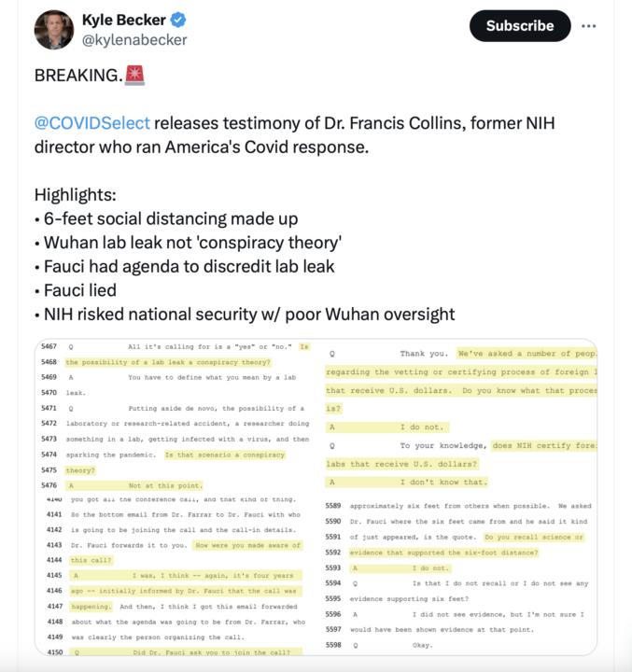The width and height of the screenshot is (632, 672).
Task: Click the "director who ran America's Covid response" line
Action: [x=202, y=147]
